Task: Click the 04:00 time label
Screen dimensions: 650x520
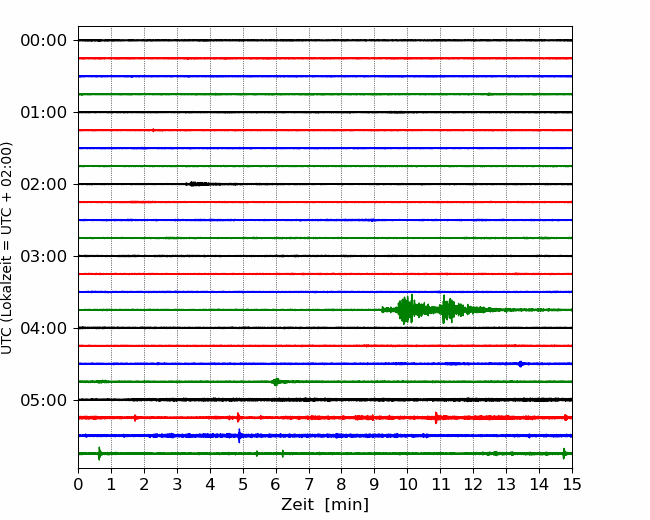Action: coord(44,328)
